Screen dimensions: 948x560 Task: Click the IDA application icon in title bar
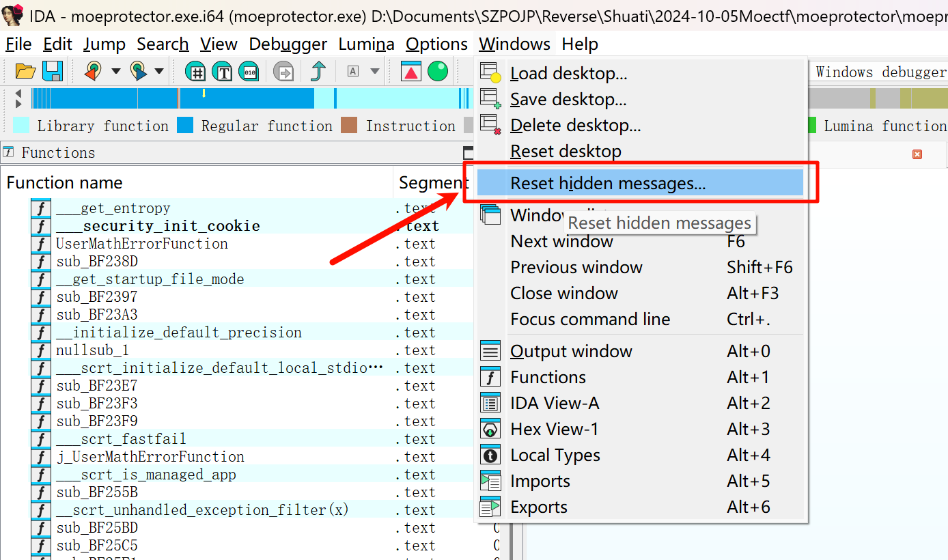pos(12,14)
